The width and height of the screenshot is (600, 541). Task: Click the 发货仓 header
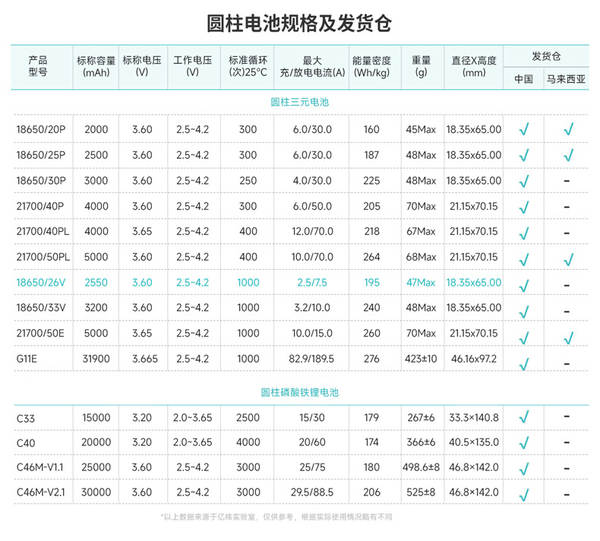pos(546,57)
